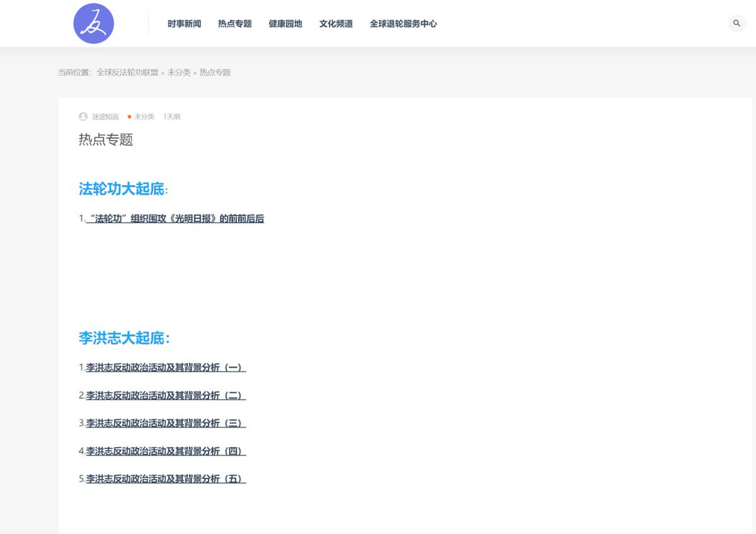Image resolution: width=756 pixels, height=534 pixels.
Task: Click the 未分类 breadcrumb link
Action: tap(179, 72)
